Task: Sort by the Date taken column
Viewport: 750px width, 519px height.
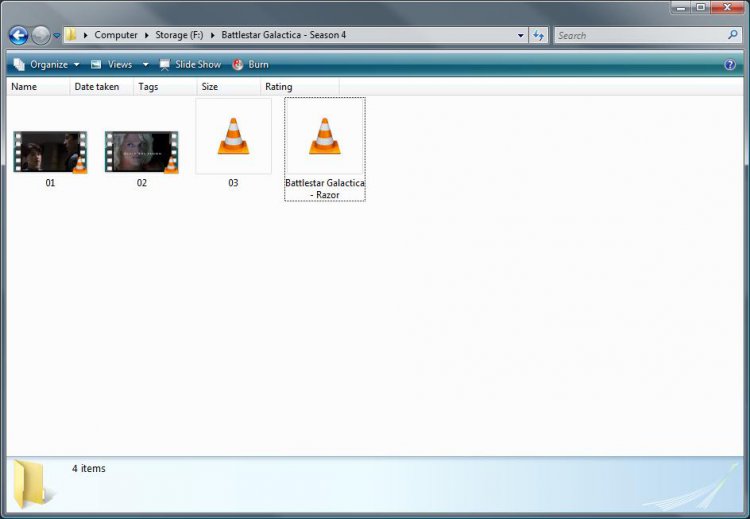Action: pos(101,87)
